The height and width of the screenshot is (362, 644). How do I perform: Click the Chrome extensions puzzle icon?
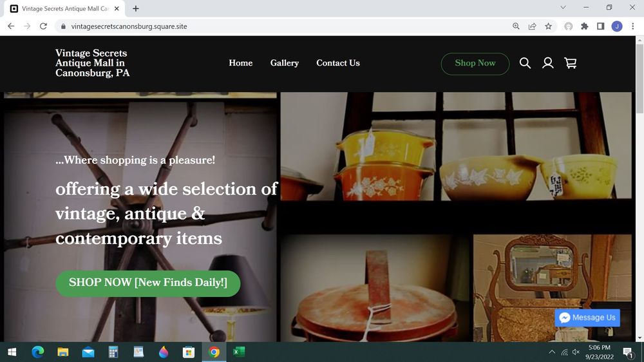(585, 26)
